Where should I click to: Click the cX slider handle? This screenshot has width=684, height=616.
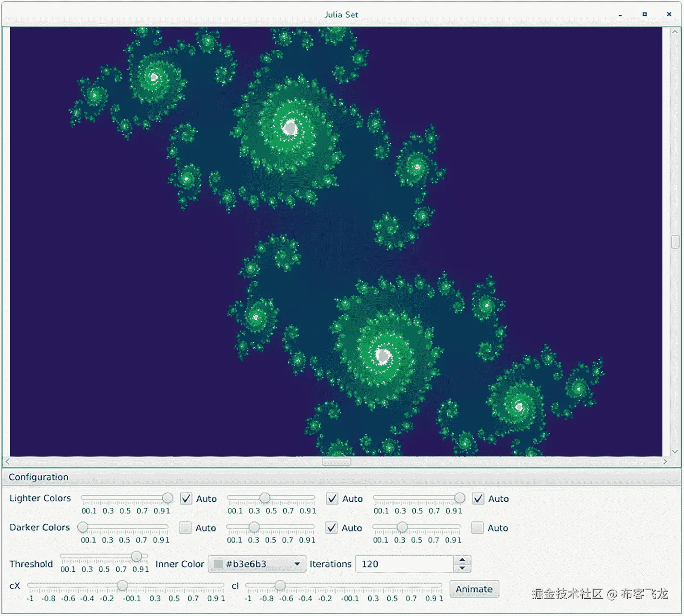pos(122,585)
